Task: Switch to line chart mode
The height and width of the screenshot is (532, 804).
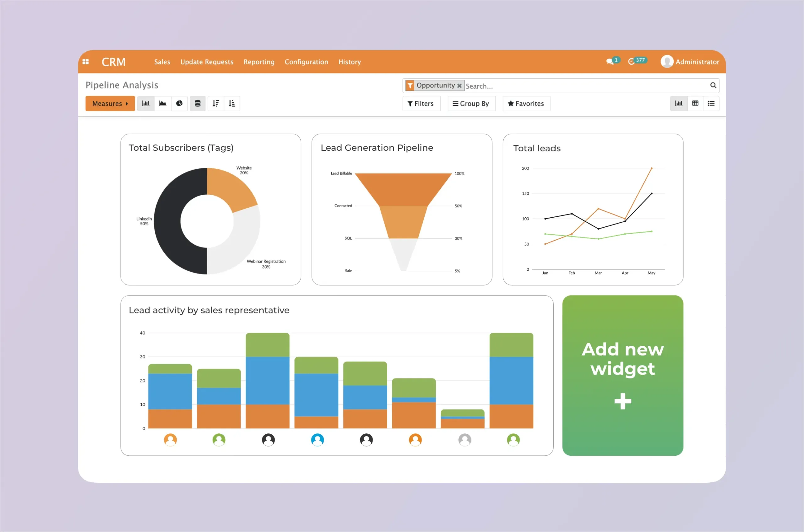Action: click(163, 104)
